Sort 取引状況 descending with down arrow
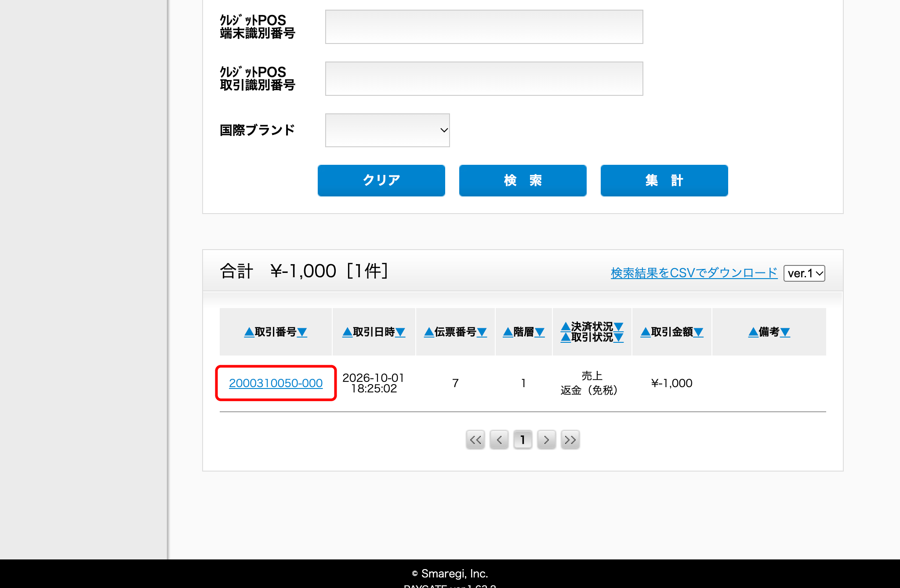The image size is (900, 588). pyautogui.click(x=619, y=338)
